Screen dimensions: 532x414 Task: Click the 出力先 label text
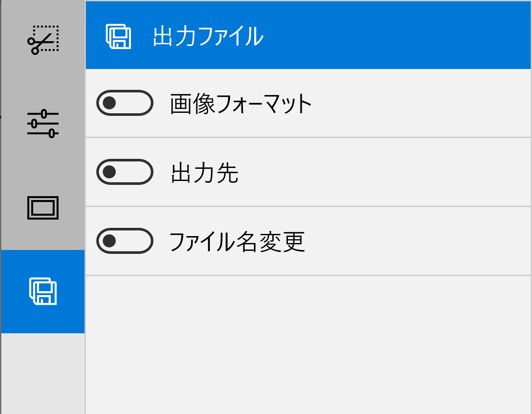(x=205, y=173)
